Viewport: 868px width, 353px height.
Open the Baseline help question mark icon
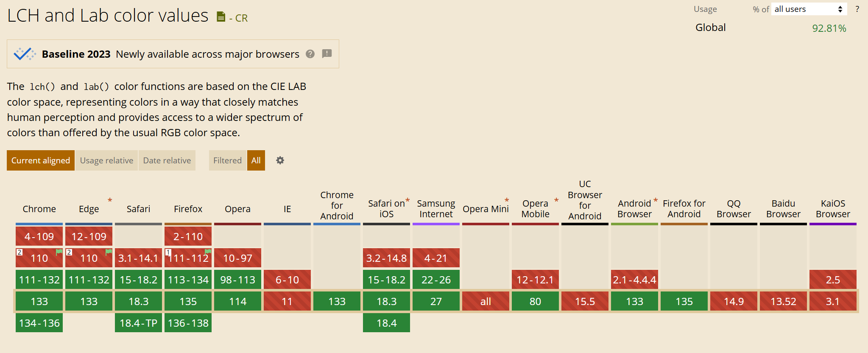click(310, 54)
